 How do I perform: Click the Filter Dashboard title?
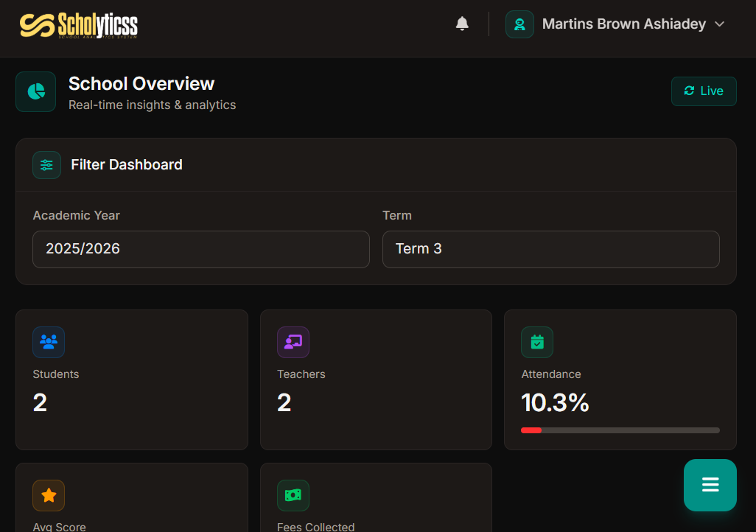point(126,165)
